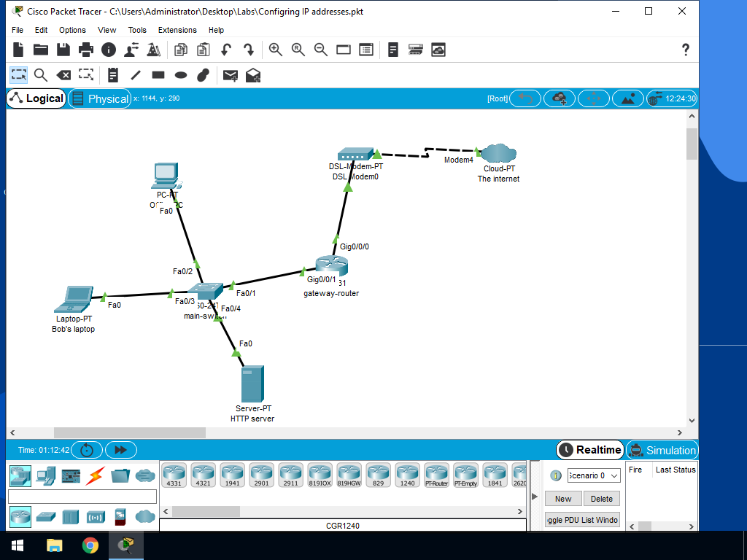Add a complex PDU open envelope
The height and width of the screenshot is (560, 747).
253,75
